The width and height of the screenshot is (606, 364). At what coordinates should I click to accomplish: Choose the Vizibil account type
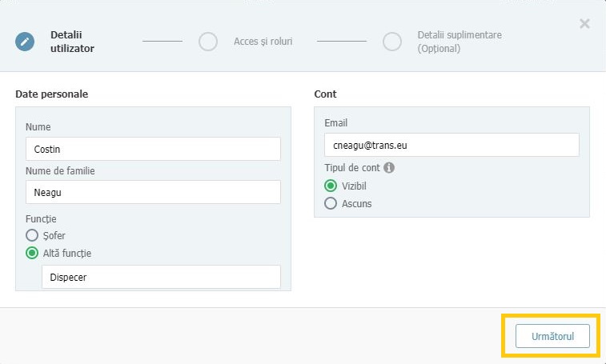point(331,186)
